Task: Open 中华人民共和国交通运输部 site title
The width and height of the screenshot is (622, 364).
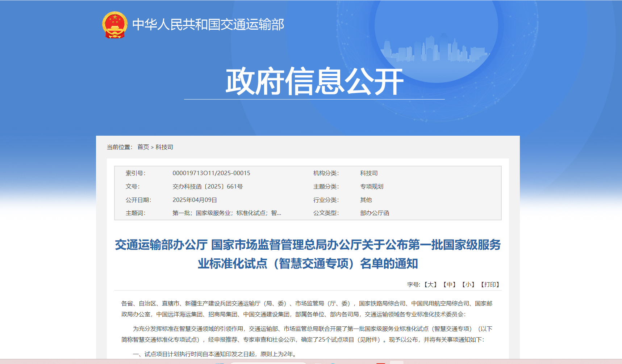Action: click(x=208, y=25)
